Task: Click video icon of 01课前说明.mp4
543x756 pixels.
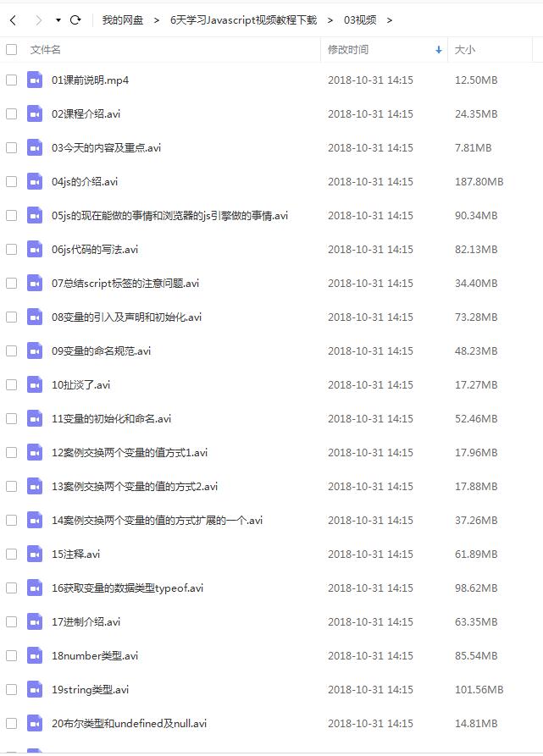Action: [35, 80]
